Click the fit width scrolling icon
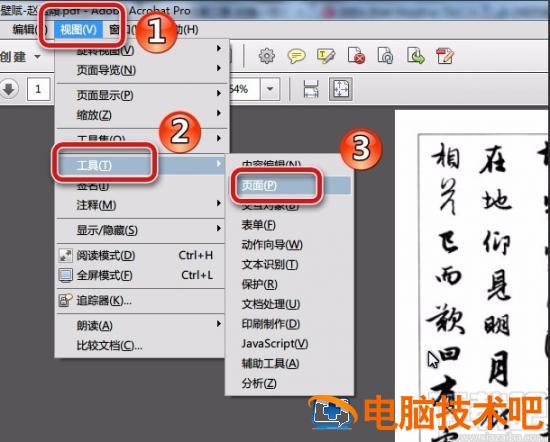The height and width of the screenshot is (442, 550). click(x=311, y=89)
